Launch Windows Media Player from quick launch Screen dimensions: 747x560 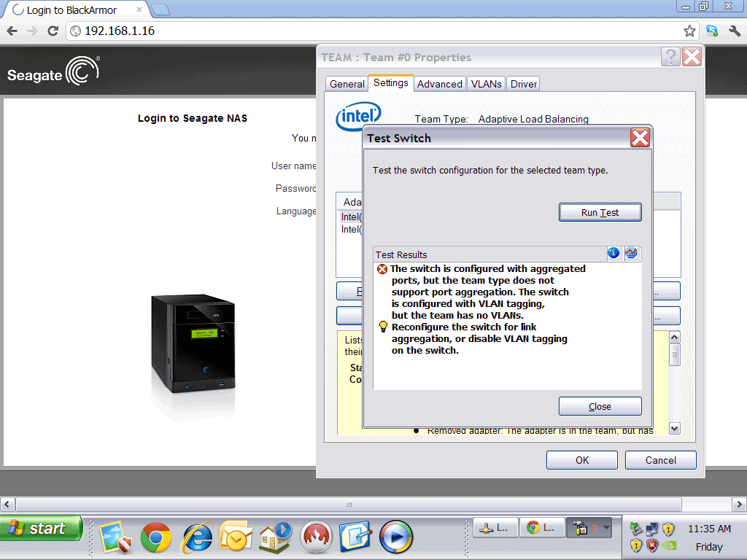pos(396,537)
